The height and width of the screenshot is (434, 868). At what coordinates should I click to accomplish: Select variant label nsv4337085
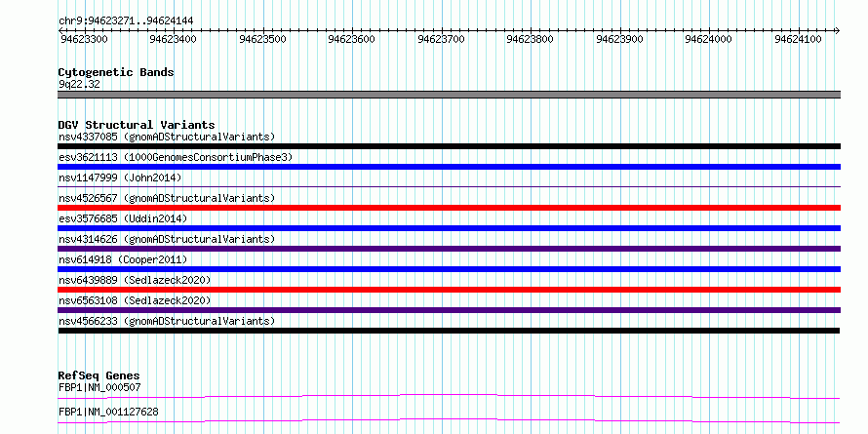click(167, 137)
